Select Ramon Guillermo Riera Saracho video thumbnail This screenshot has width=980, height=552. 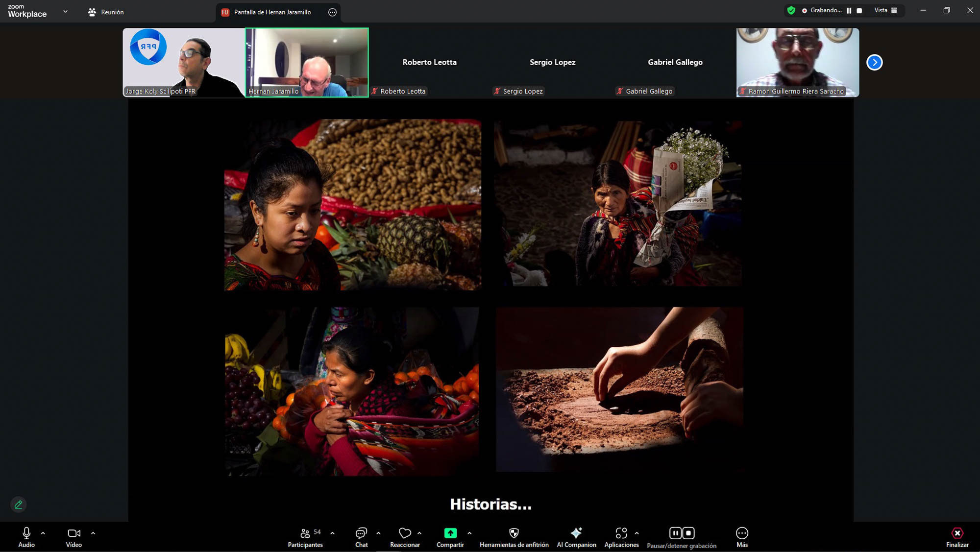797,62
